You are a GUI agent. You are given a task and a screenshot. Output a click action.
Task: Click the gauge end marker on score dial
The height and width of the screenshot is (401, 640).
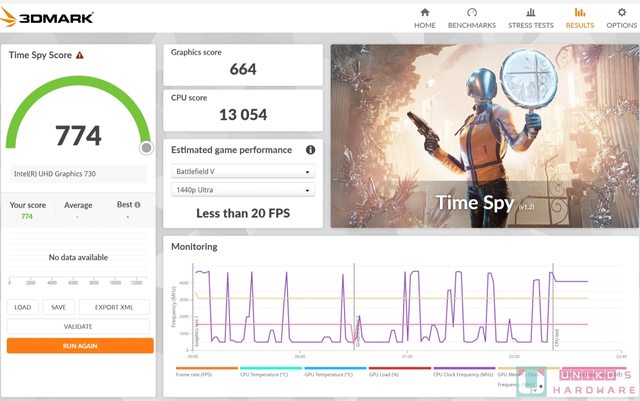click(146, 148)
